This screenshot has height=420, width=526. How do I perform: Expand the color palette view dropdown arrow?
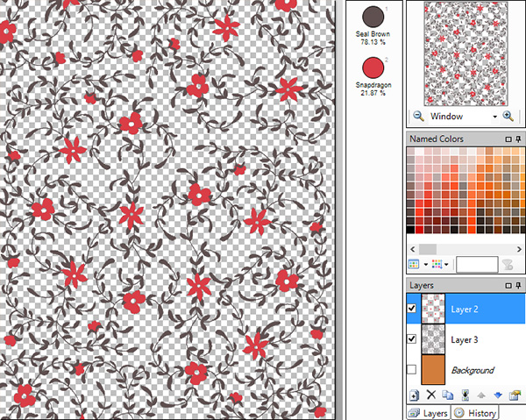[425, 264]
